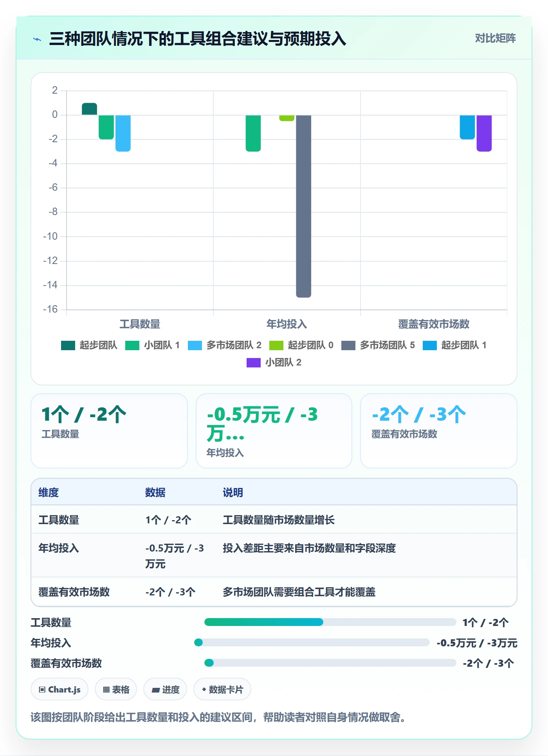The width and height of the screenshot is (548, 756).
Task: Select the 进度 chip
Action: pos(165,689)
